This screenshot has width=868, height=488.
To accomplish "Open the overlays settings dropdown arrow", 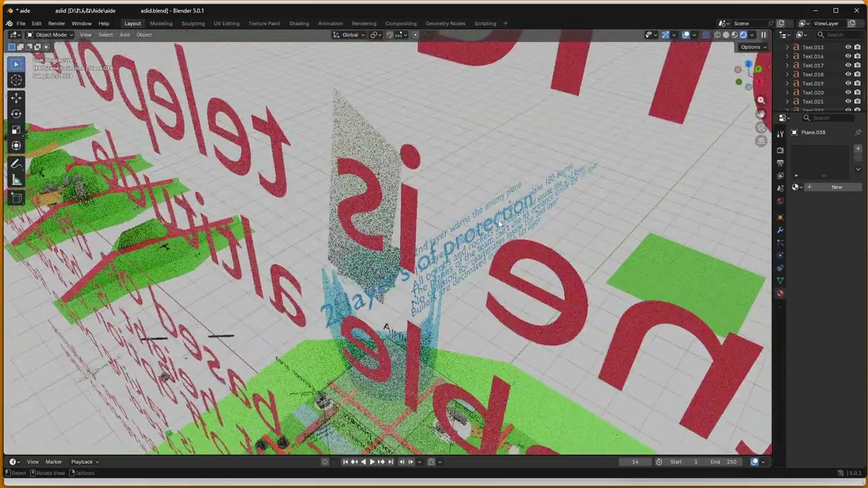I will point(694,35).
